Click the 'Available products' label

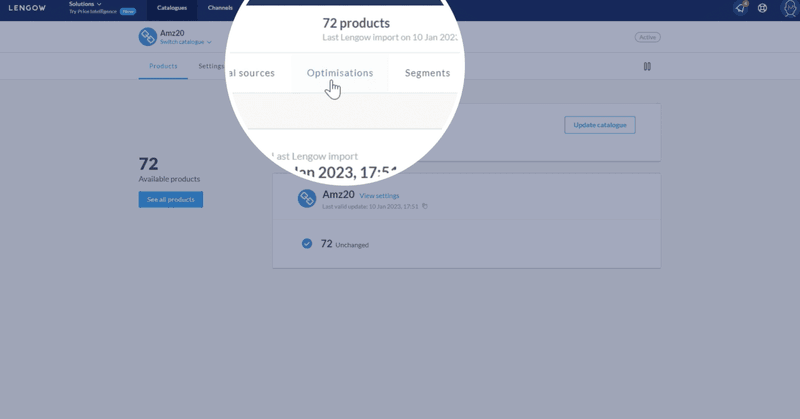pos(169,179)
